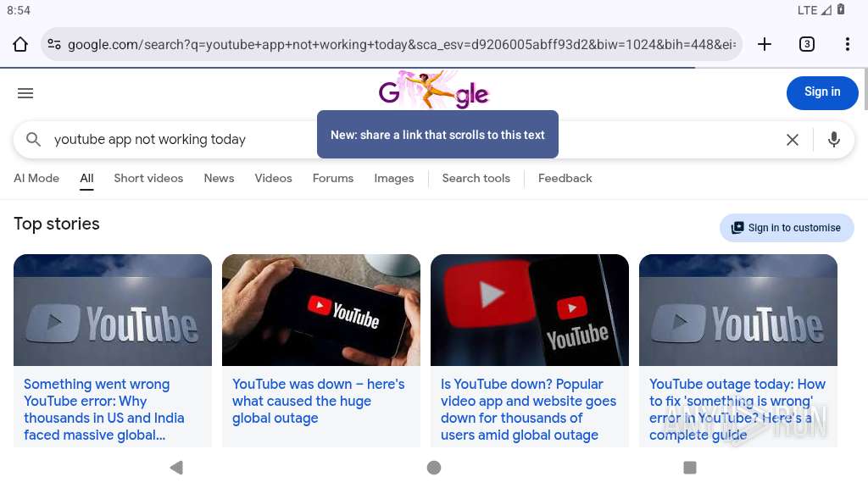
Task: Switch to News tab
Action: [x=220, y=178]
